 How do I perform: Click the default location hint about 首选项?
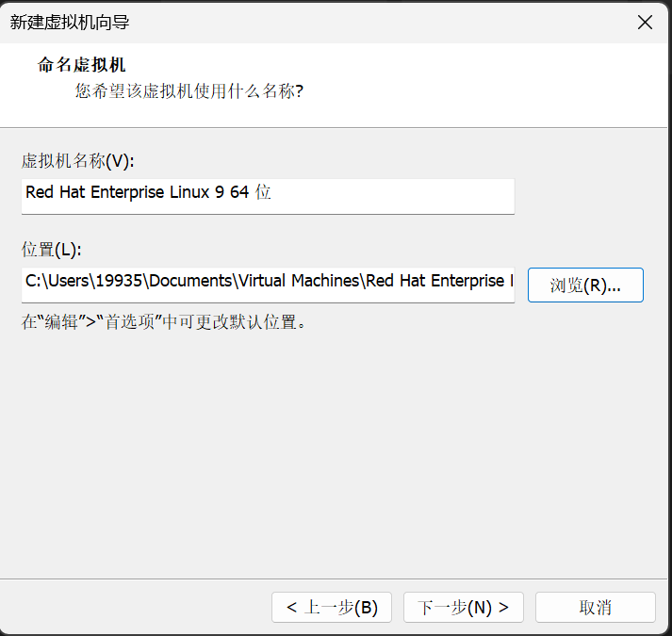click(x=164, y=322)
